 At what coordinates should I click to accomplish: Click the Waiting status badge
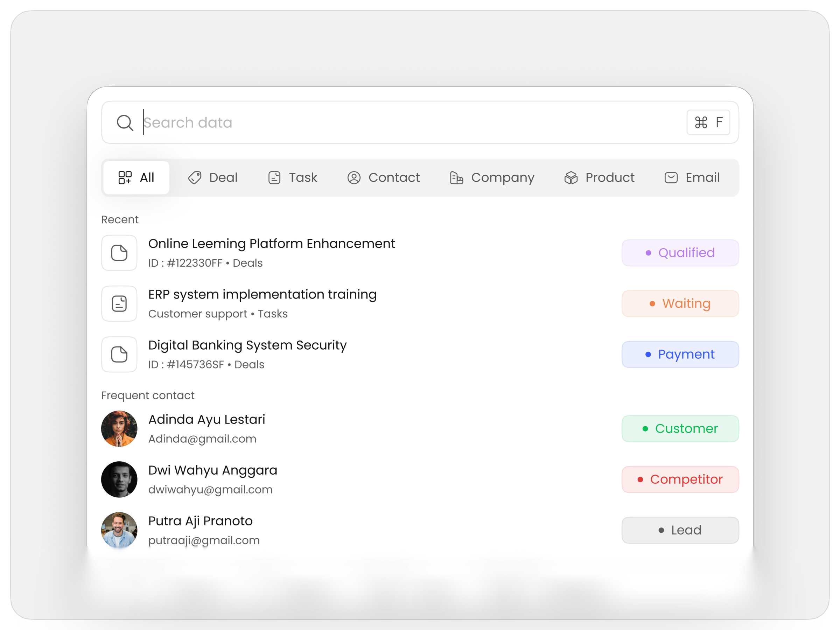tap(680, 303)
